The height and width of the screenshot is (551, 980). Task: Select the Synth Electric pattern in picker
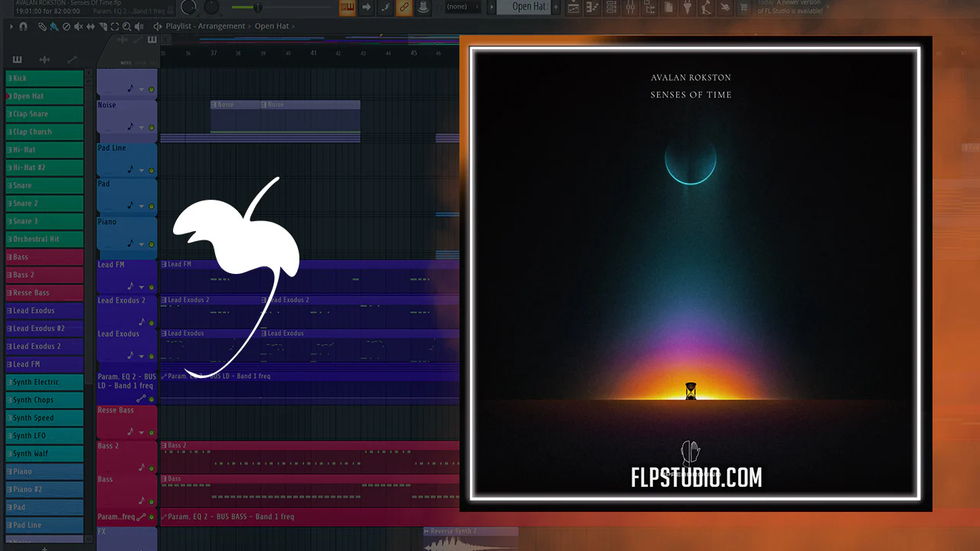click(x=44, y=382)
